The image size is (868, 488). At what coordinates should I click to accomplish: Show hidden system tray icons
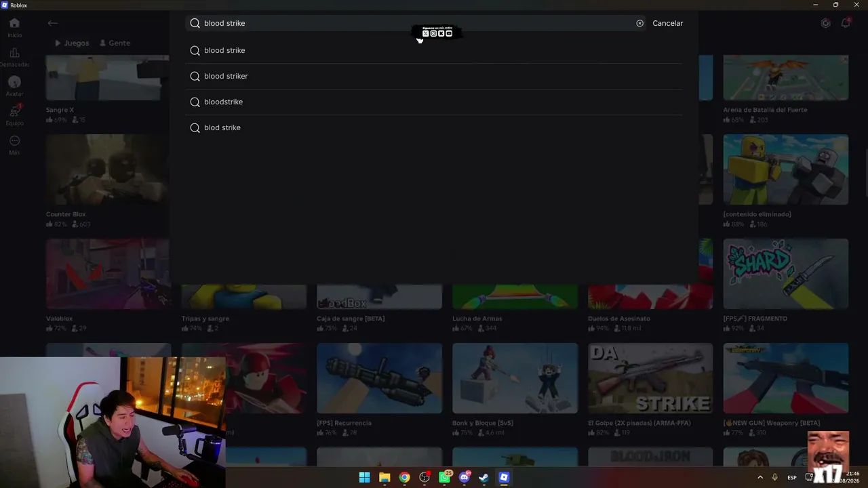[x=759, y=477]
